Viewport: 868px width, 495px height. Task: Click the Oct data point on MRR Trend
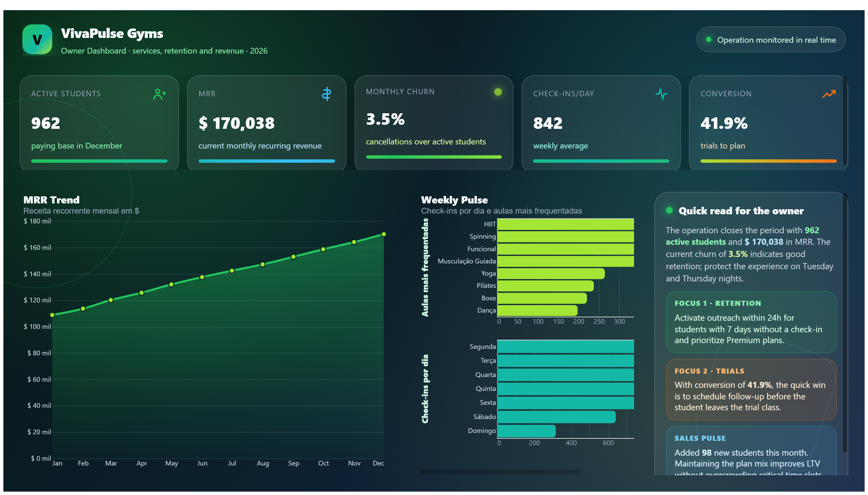323,250
